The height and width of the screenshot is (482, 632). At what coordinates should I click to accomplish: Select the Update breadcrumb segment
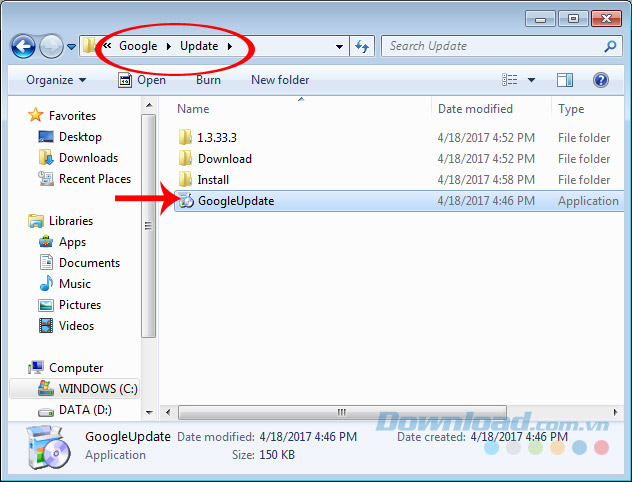click(x=199, y=46)
